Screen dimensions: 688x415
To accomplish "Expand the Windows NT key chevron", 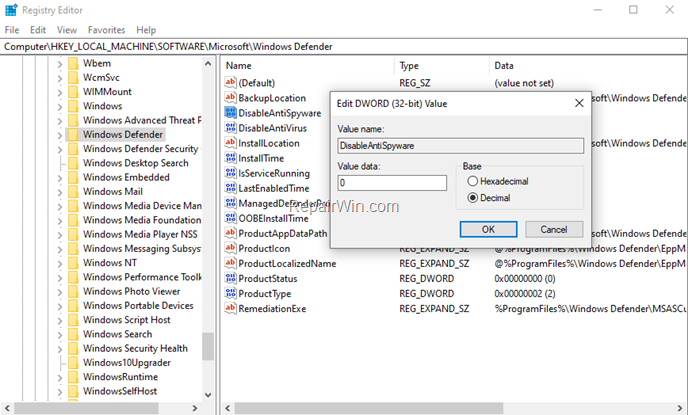I will pos(60,264).
